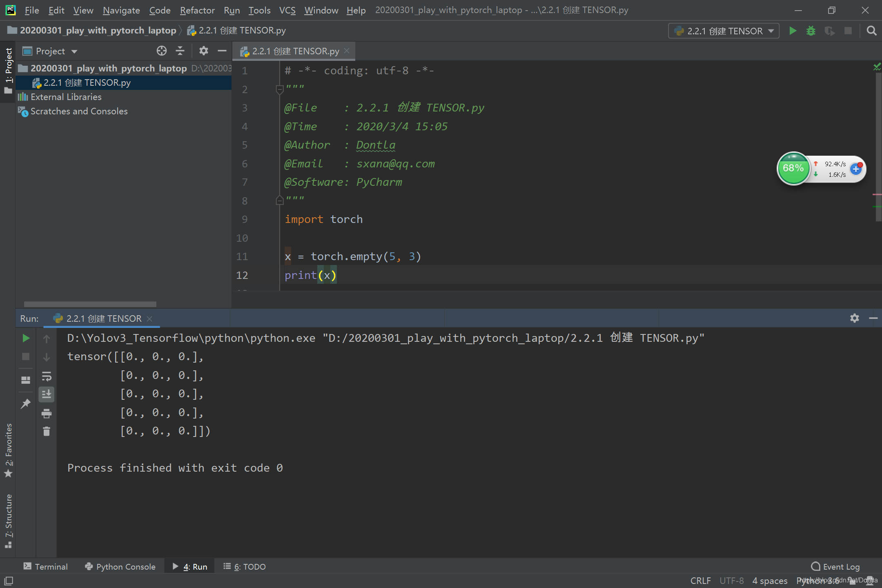Toggle pin tab in Run panel
882x588 pixels.
(26, 403)
